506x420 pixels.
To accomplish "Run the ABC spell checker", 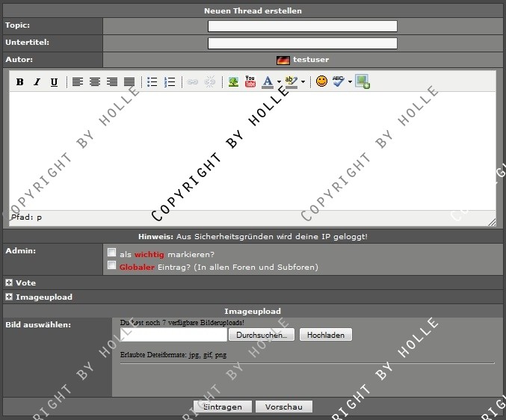I will pyautogui.click(x=339, y=81).
